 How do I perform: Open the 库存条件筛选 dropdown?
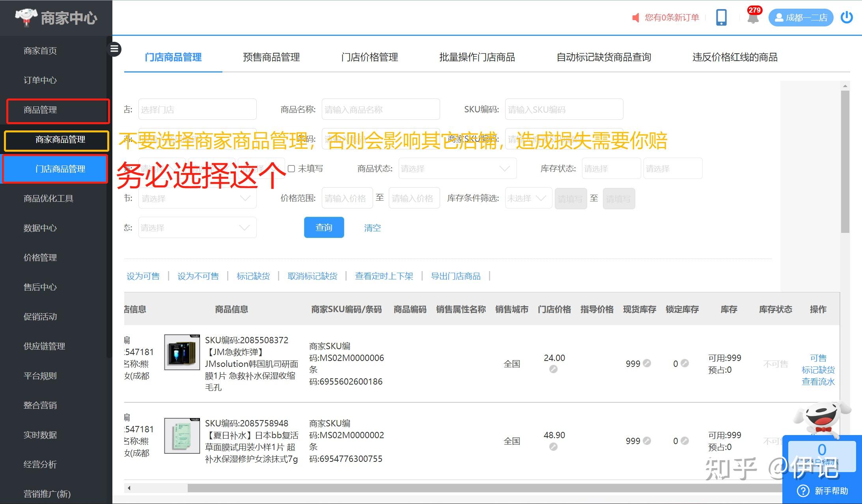(528, 198)
